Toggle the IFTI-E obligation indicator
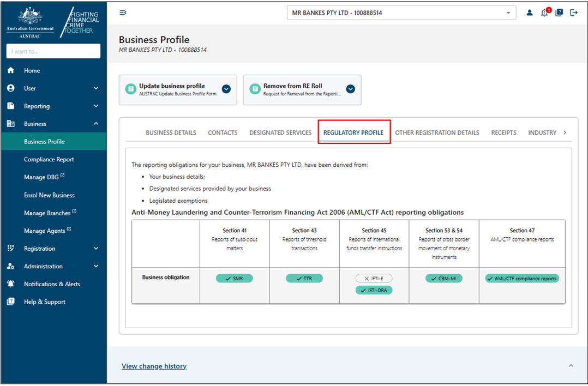This screenshot has height=386, width=588. tap(374, 278)
